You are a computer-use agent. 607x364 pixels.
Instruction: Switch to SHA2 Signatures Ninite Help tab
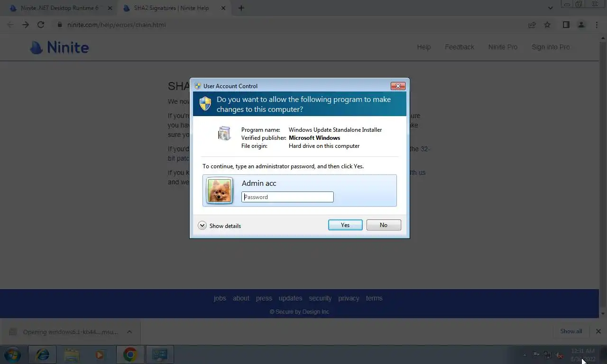171,8
